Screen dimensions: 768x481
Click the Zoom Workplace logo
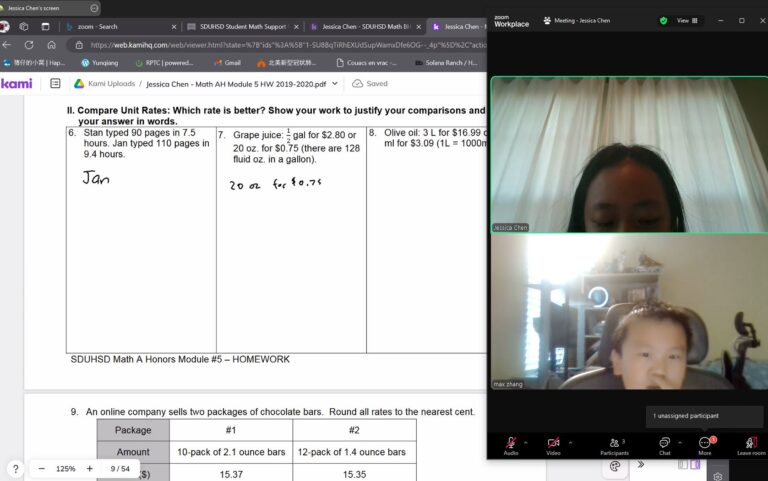511,21
